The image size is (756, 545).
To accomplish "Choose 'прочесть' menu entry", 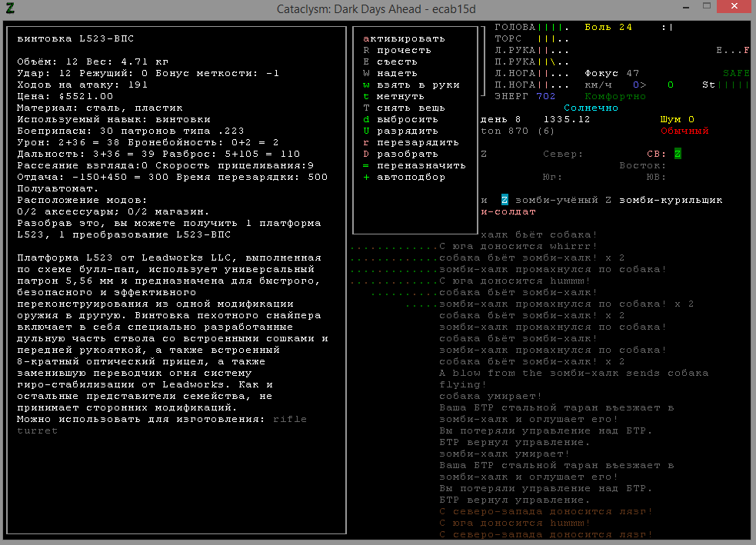I will [398, 50].
